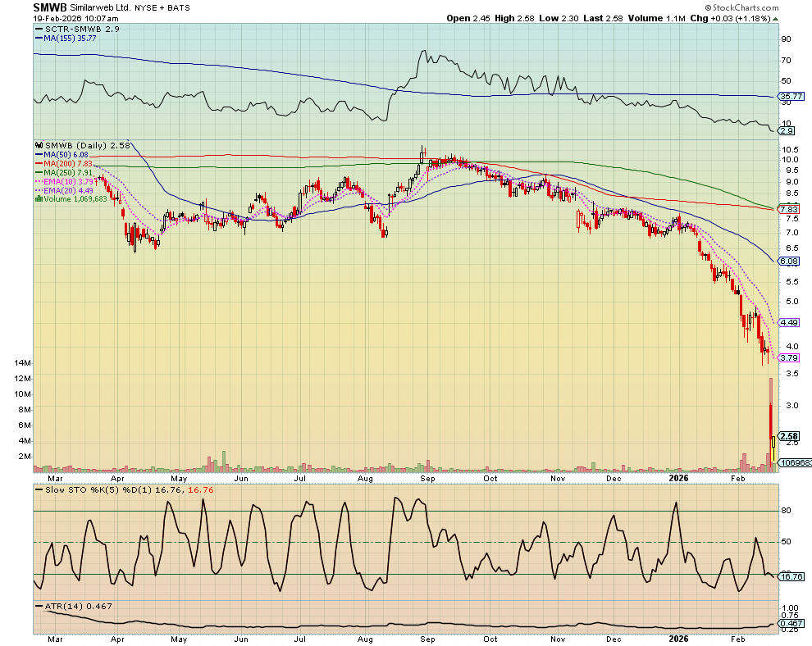This screenshot has height=646, width=812.
Task: Click the Slow STO %K(5) %D(1) legend
Action: pyautogui.click(x=124, y=489)
